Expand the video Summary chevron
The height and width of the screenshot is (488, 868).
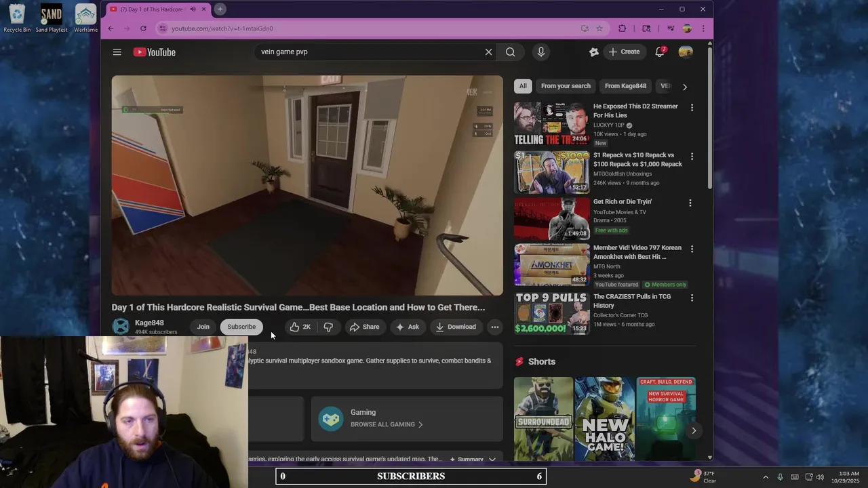[492, 459]
